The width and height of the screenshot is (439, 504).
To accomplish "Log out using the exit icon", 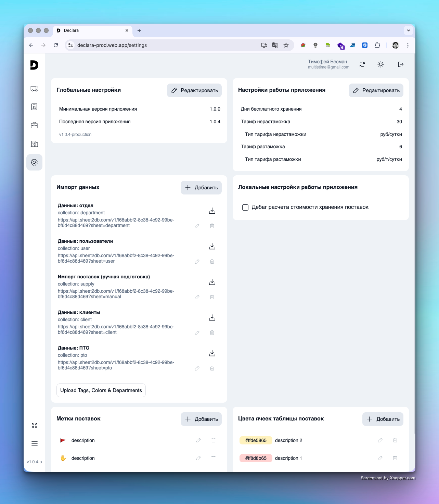I will pyautogui.click(x=401, y=64).
